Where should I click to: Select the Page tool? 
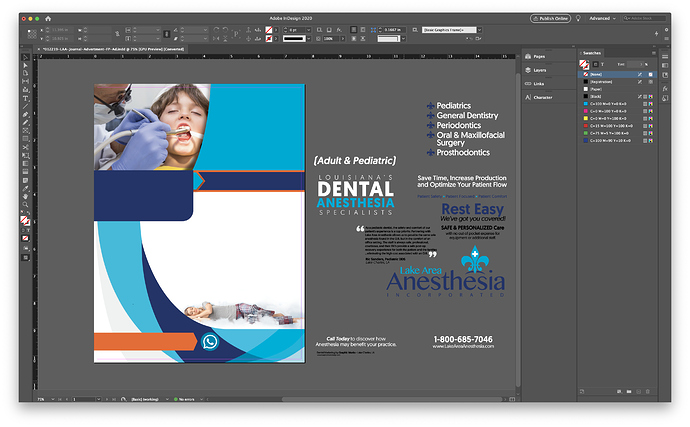(26, 73)
